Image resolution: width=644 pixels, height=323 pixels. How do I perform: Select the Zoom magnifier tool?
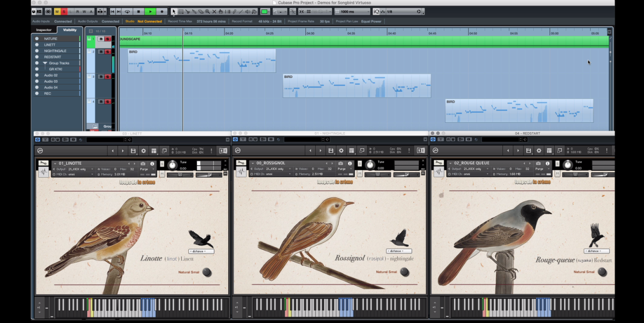pos(208,11)
